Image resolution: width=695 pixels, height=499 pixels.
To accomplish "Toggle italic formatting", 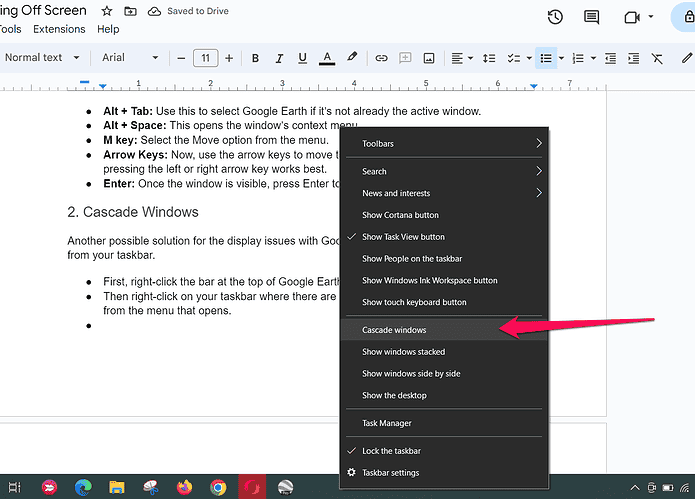I will (279, 58).
